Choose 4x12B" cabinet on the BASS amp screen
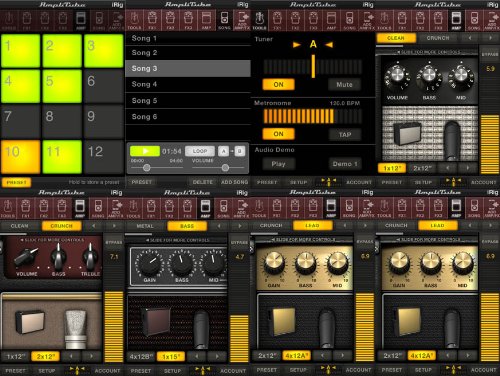Screen dimensions: 500x376 [x=141, y=356]
